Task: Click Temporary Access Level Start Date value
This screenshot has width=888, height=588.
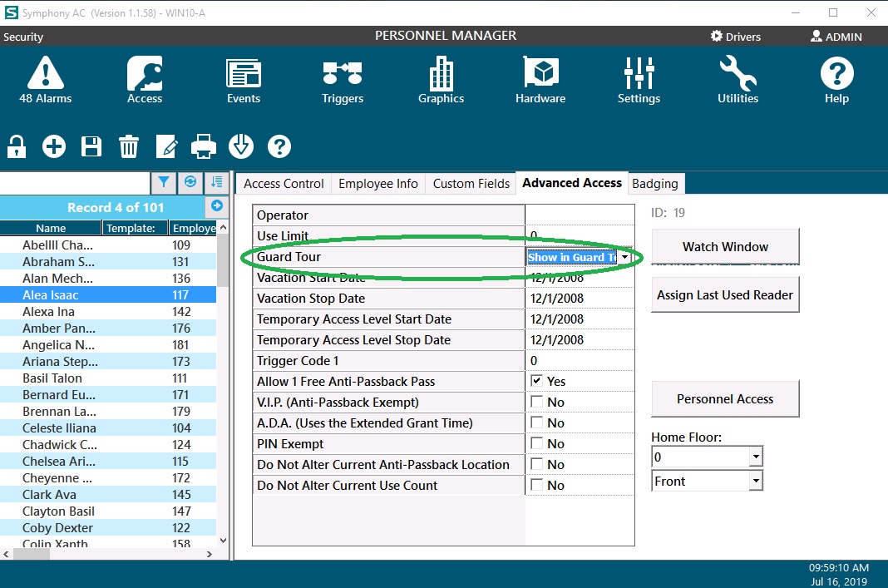Action: 580,319
